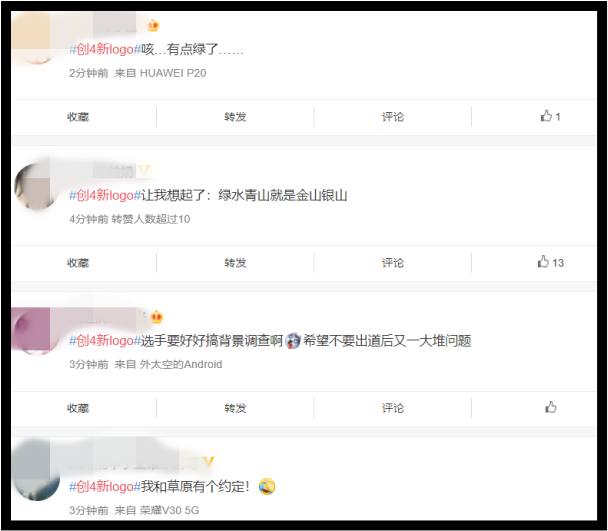Screen dimensions: 608x531
Task: Open the 外太空的Android source link
Action: tap(181, 364)
